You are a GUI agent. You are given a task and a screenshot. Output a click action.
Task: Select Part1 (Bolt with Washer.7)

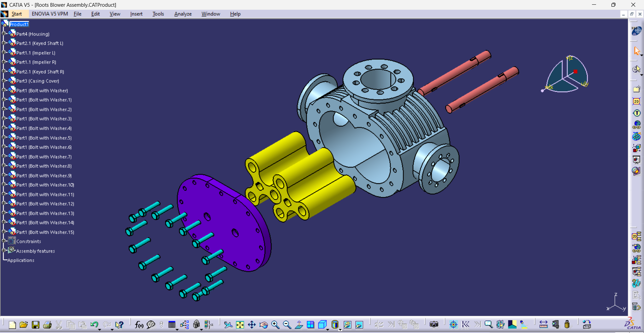[x=44, y=157]
